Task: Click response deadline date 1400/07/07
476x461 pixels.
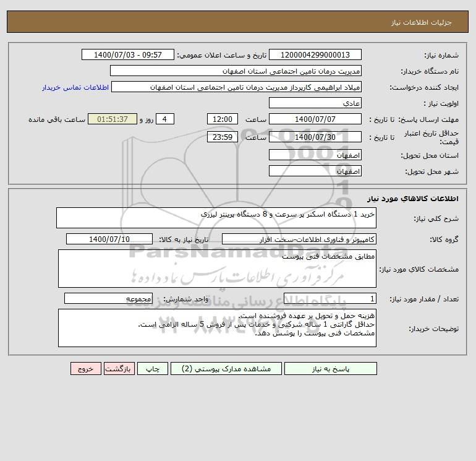Action: point(315,119)
